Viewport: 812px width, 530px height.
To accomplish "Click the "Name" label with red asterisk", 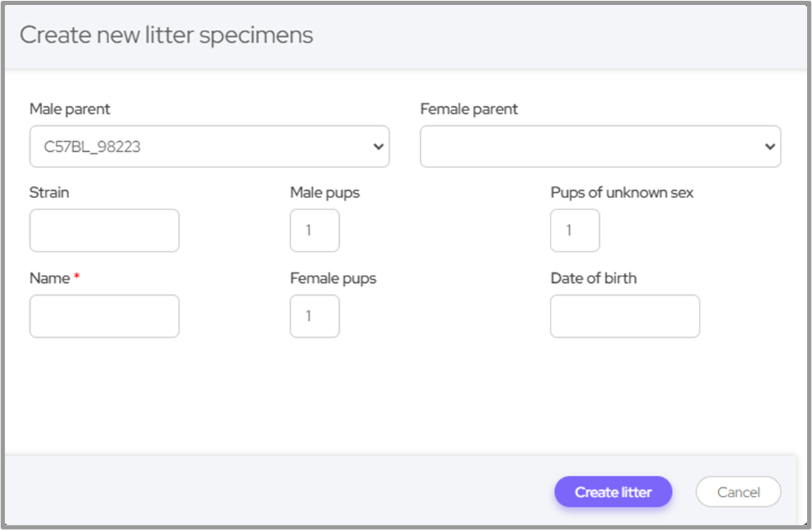I will (x=50, y=279).
